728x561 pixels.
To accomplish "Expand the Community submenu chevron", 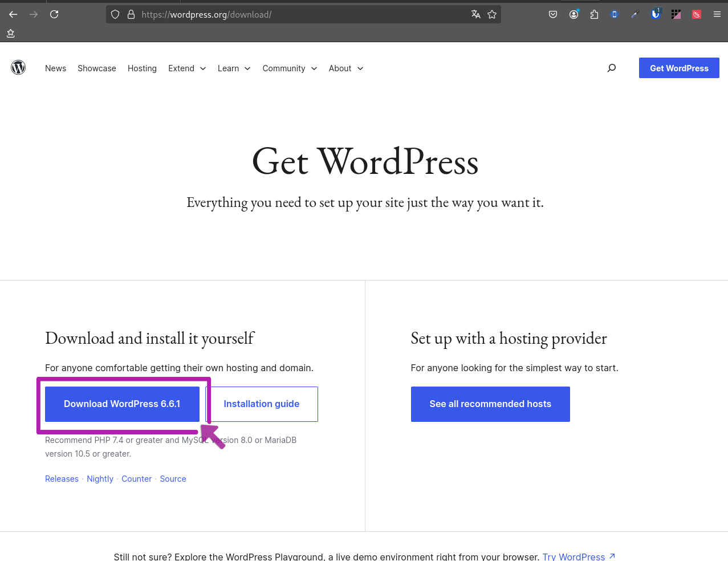I will [x=314, y=68].
